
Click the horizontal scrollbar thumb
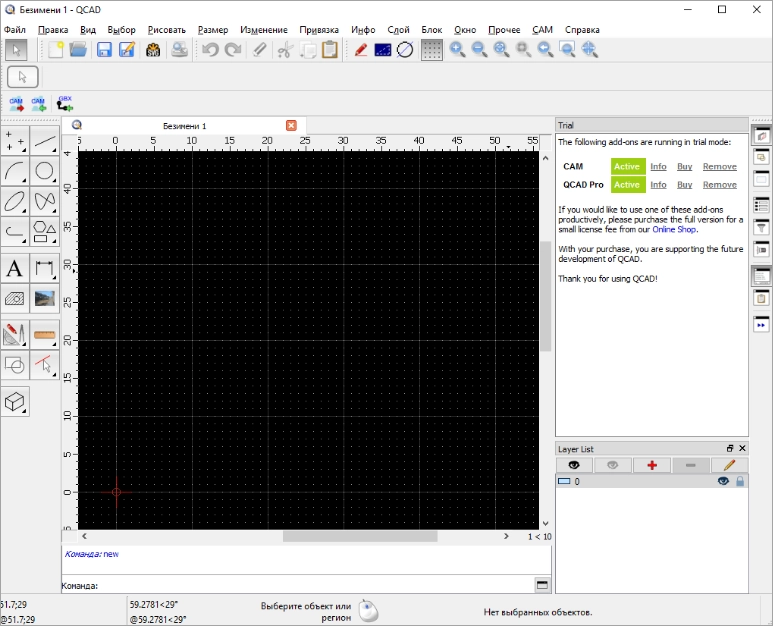point(360,536)
